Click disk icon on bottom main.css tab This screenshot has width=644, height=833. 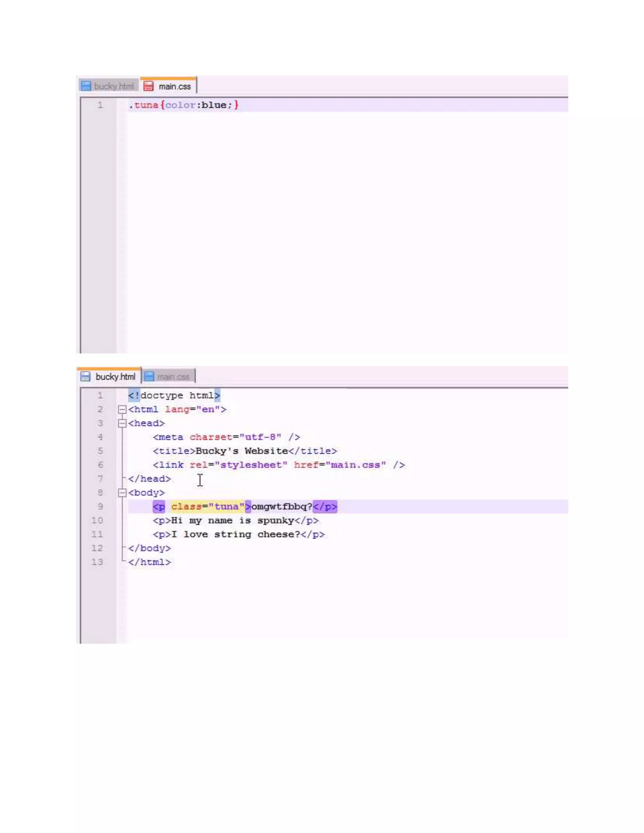coord(149,377)
